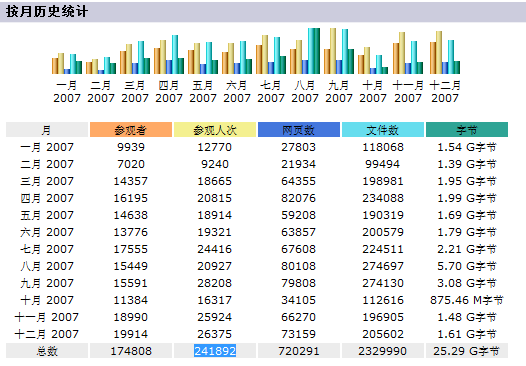Click the highlighted total 241892
Viewport: 526px width, 366px height.
tap(215, 351)
